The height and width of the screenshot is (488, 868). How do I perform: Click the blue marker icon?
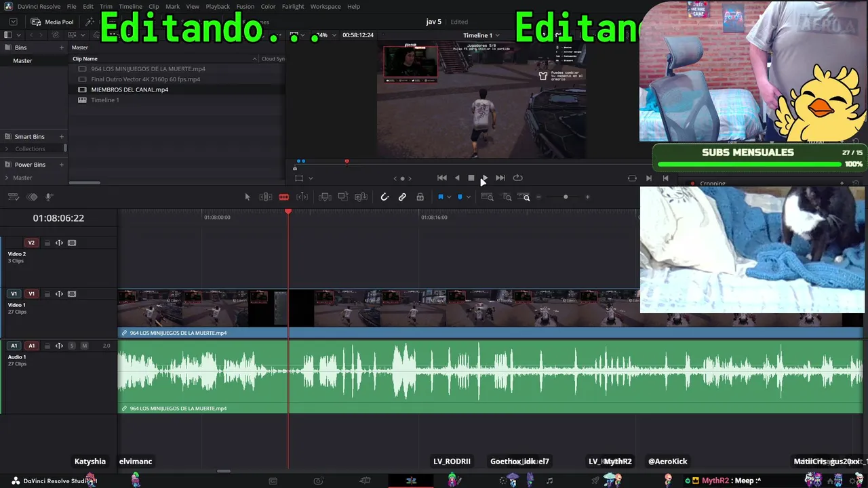click(460, 197)
